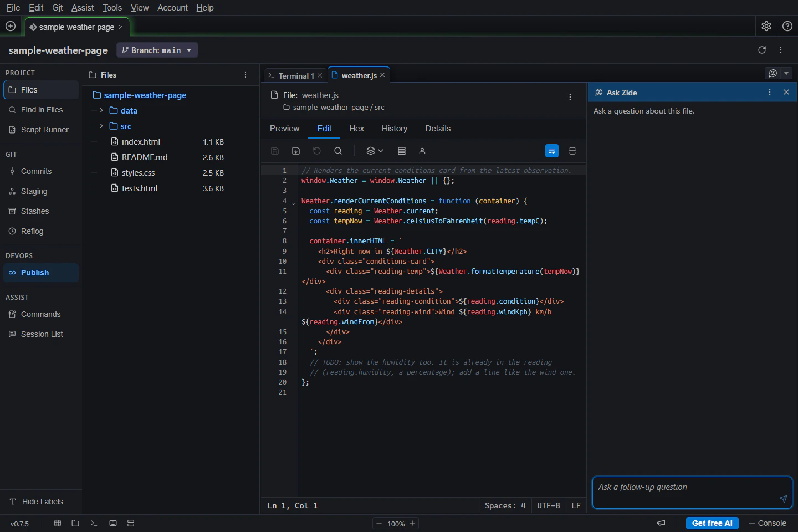Open Ask Zide panel more options

(x=770, y=92)
